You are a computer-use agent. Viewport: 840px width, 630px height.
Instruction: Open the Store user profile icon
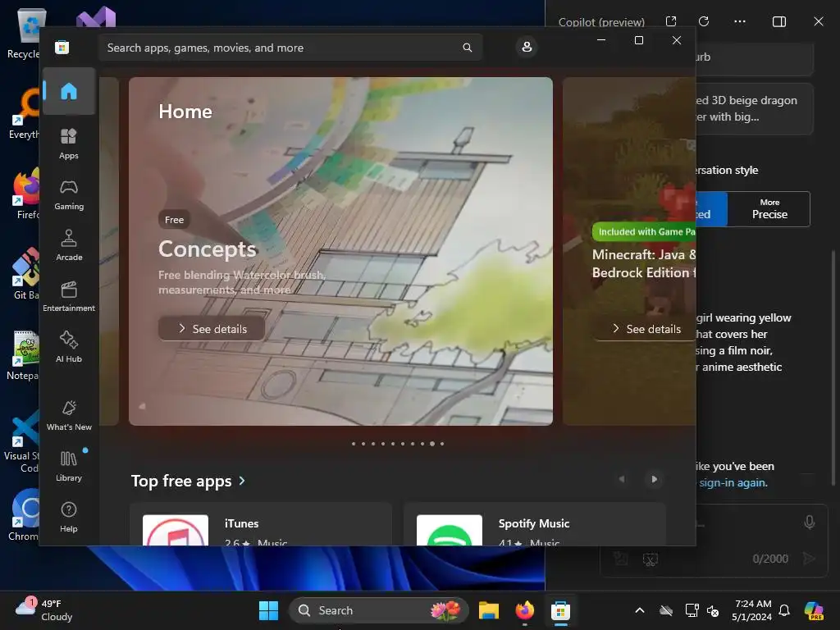tap(527, 47)
